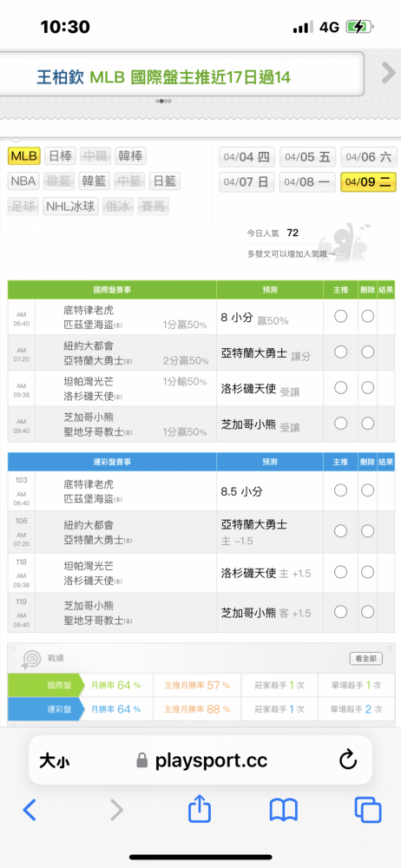Advance banner with right chevron arrow

click(389, 73)
